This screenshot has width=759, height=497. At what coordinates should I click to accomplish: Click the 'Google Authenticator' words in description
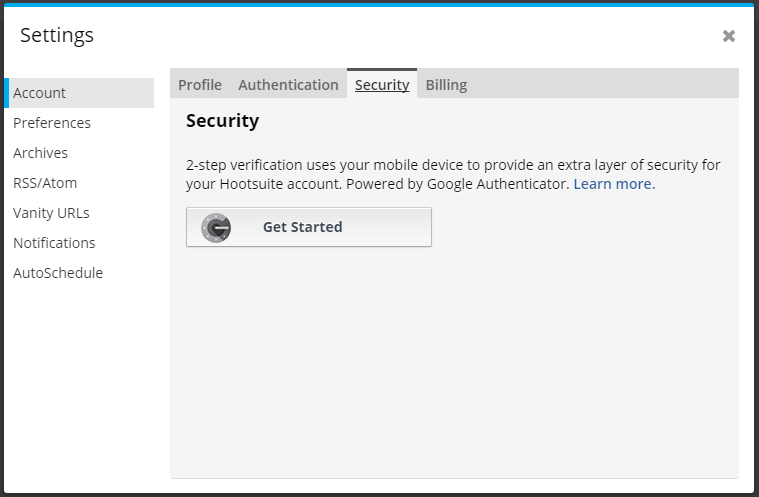(498, 184)
